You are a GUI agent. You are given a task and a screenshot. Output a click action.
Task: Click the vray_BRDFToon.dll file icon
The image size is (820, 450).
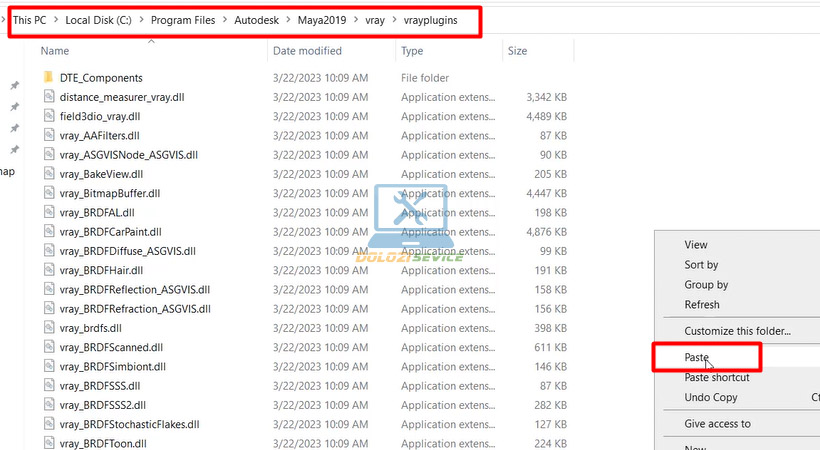pos(49,443)
